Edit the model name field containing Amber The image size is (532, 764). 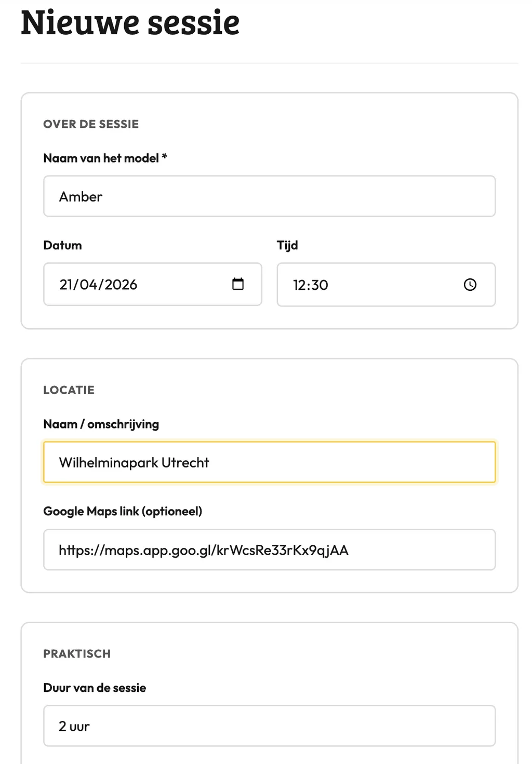point(269,196)
